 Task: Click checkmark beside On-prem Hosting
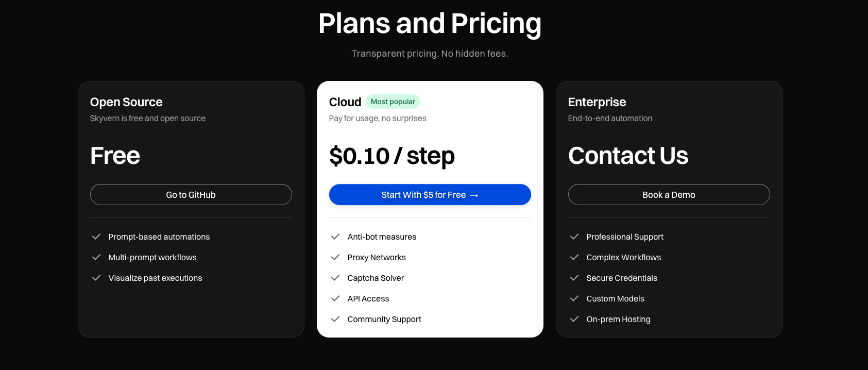tap(574, 319)
